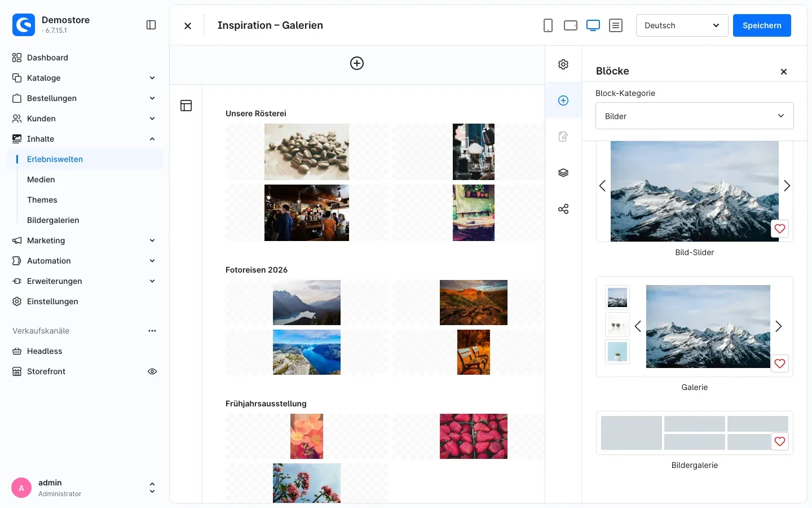
Task: Toggle Storefront visibility eye icon
Action: (152, 371)
